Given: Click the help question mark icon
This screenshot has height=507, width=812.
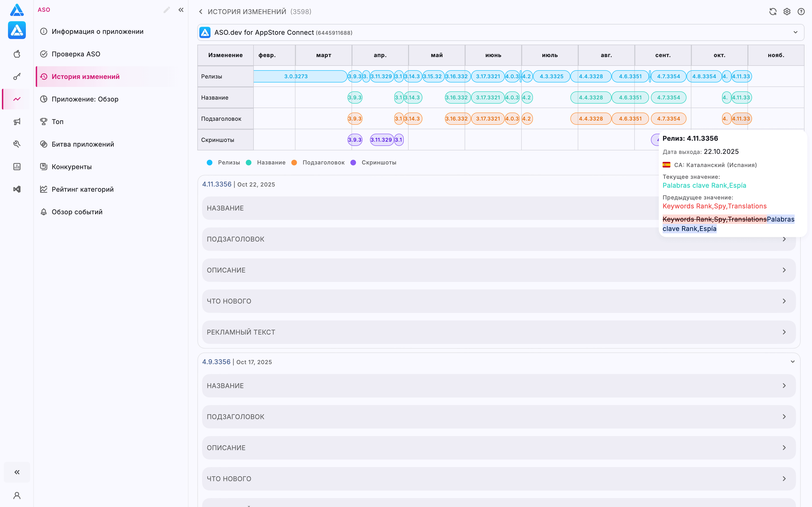Looking at the screenshot, I should click(801, 12).
